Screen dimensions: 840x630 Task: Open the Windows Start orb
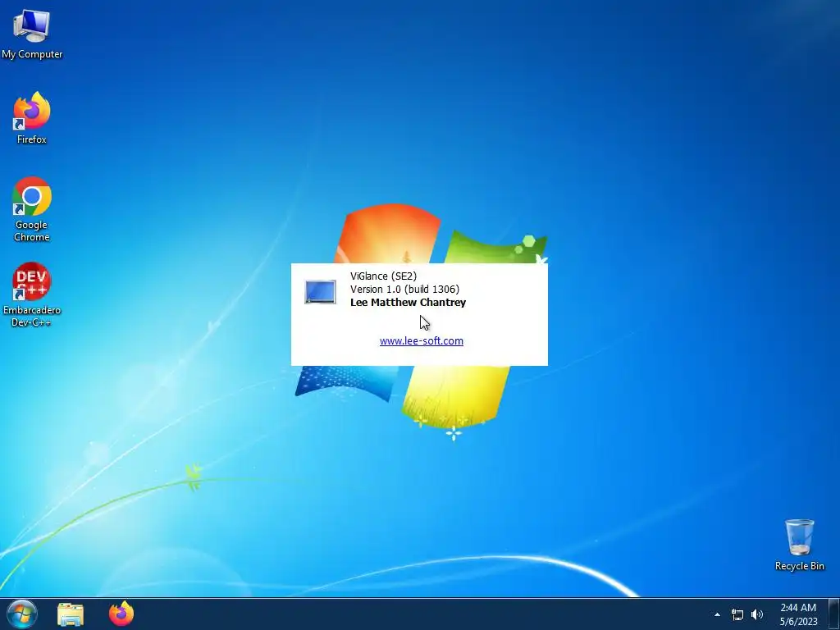[22, 614]
